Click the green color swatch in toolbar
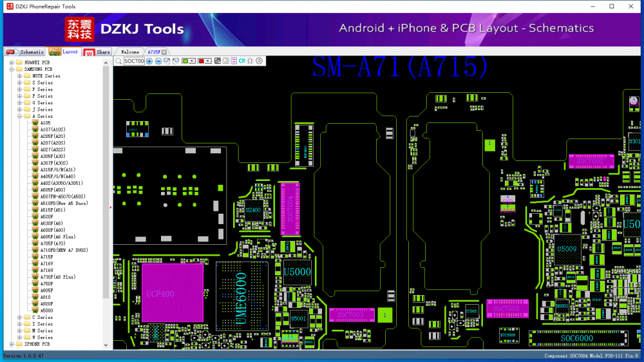Image resolution: width=644 pixels, height=362 pixels. click(185, 61)
